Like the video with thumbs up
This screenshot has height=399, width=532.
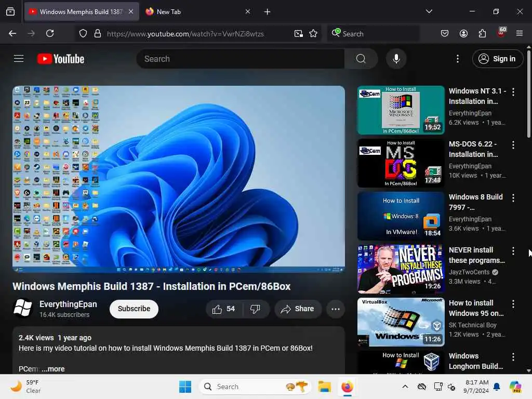(223, 309)
